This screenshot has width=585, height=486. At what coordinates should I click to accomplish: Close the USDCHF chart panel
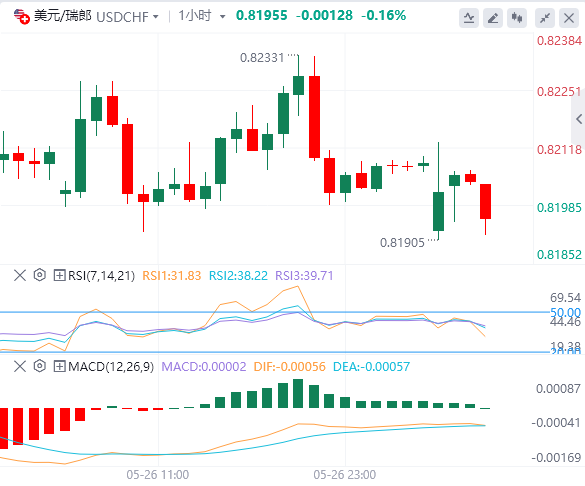click(569, 18)
